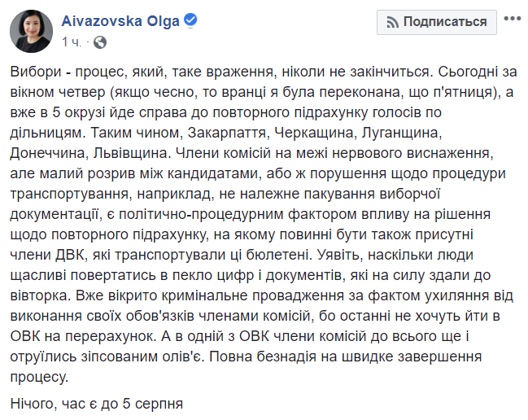Click the word 'Закарпаття' in the post

227,133
